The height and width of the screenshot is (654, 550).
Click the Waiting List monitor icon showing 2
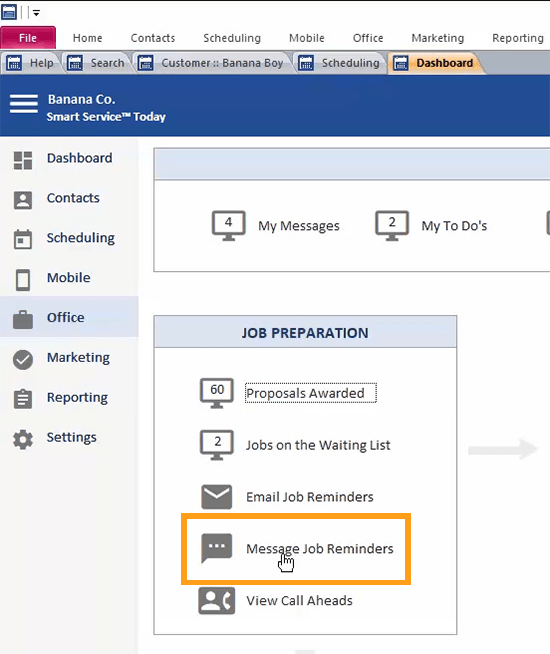tap(217, 445)
